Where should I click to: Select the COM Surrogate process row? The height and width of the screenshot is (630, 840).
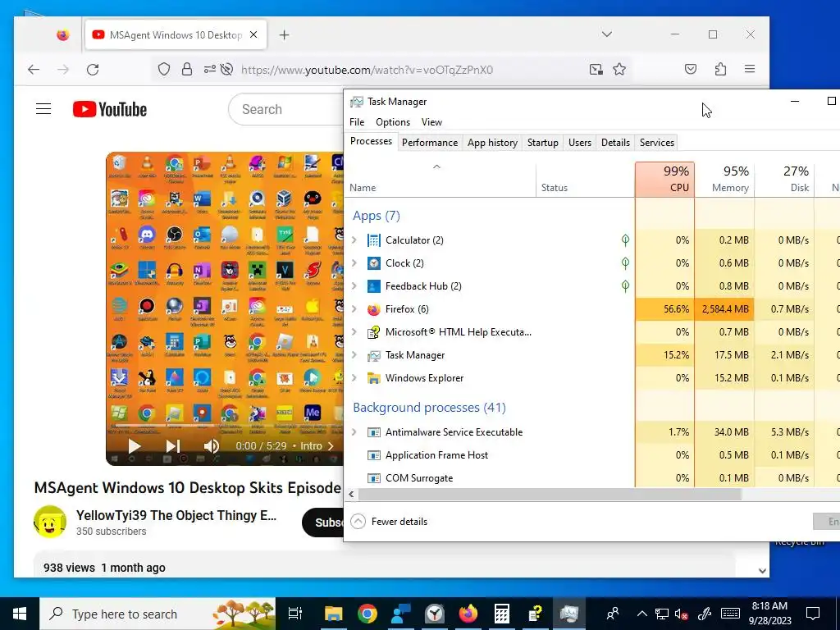pyautogui.click(x=592, y=478)
